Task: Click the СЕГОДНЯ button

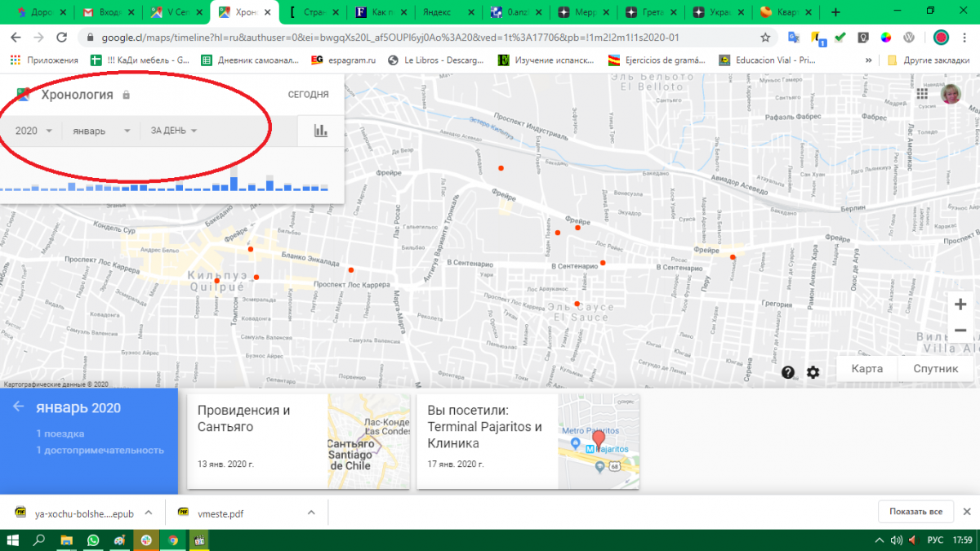Action: pyautogui.click(x=308, y=95)
